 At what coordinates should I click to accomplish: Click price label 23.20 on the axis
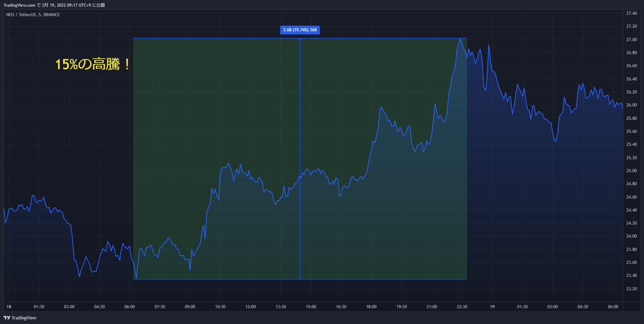pyautogui.click(x=631, y=289)
